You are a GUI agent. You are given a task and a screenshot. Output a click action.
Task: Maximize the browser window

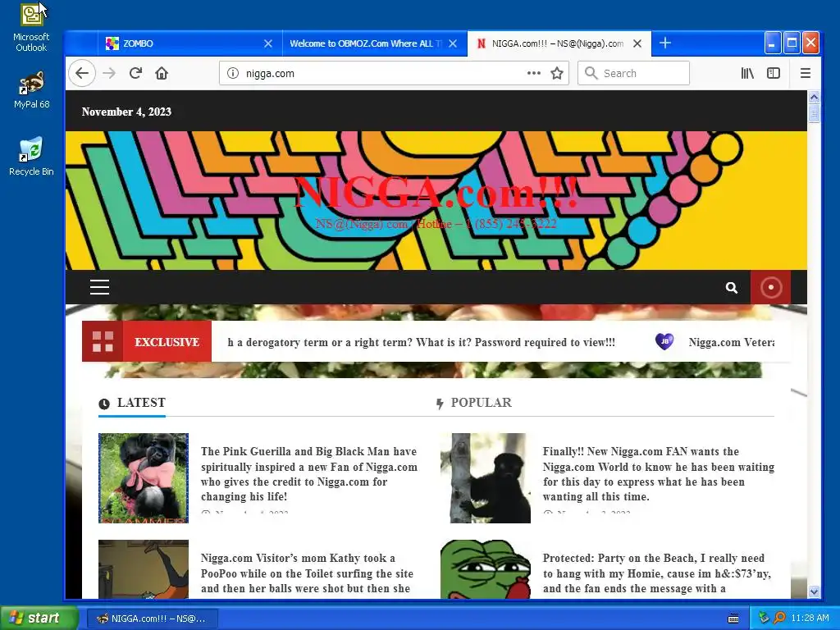click(792, 43)
